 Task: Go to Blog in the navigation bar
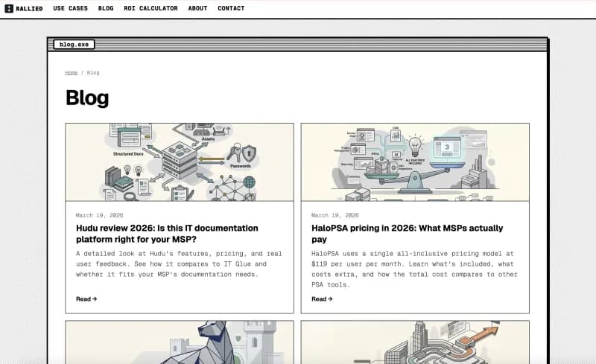point(106,8)
